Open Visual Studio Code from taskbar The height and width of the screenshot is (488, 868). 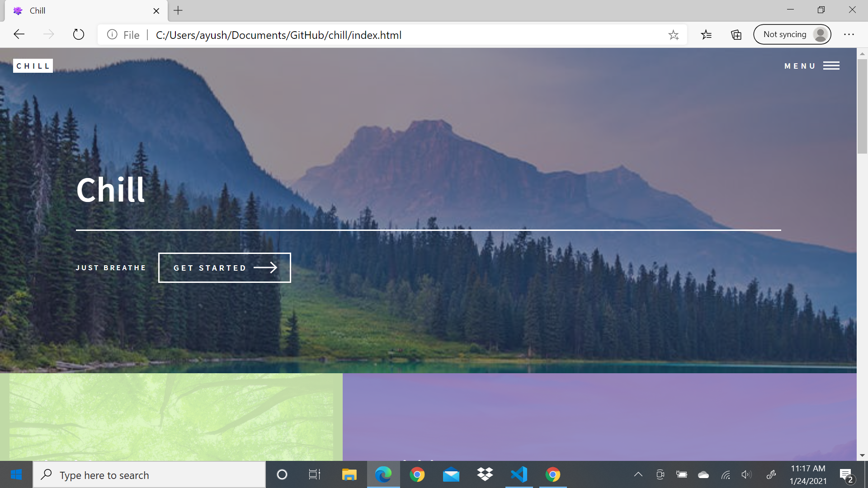(519, 474)
